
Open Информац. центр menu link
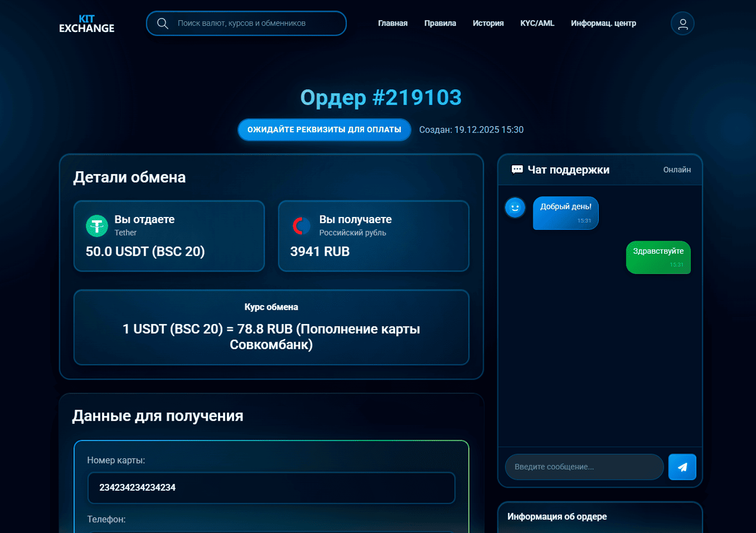pyautogui.click(x=603, y=23)
